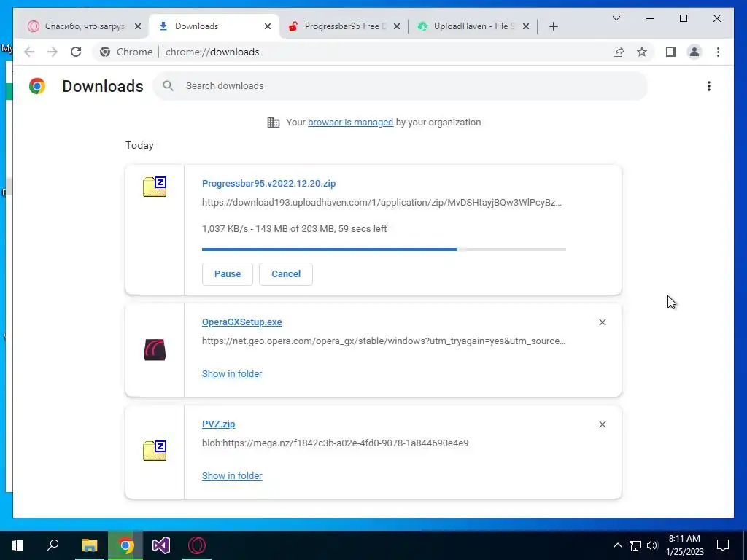Open a new tab with the plus button
Viewport: 747px width, 560px height.
[553, 26]
